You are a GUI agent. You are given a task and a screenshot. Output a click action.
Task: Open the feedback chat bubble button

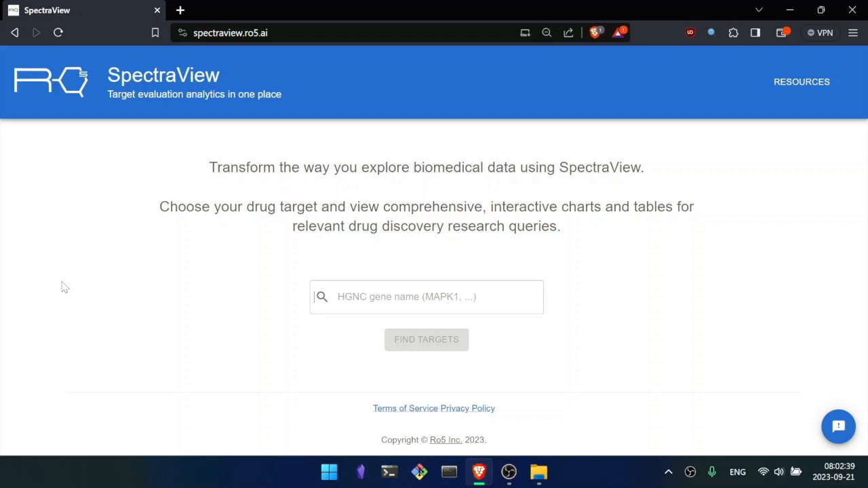[x=838, y=426]
